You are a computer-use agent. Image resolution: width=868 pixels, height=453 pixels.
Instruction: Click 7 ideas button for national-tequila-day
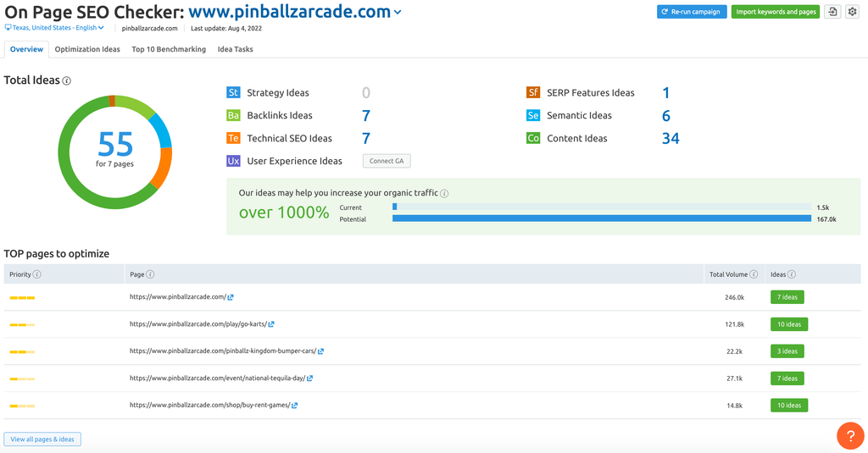[x=787, y=378]
